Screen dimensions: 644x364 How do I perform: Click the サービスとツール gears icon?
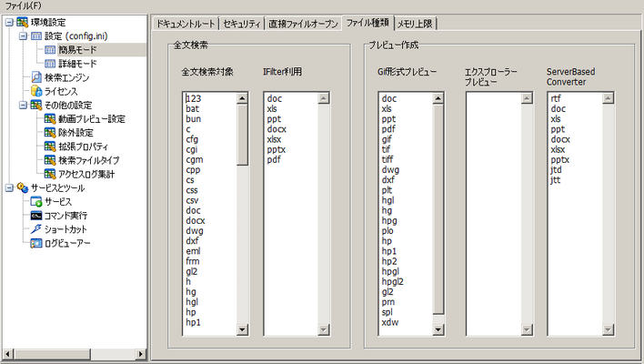click(22, 187)
